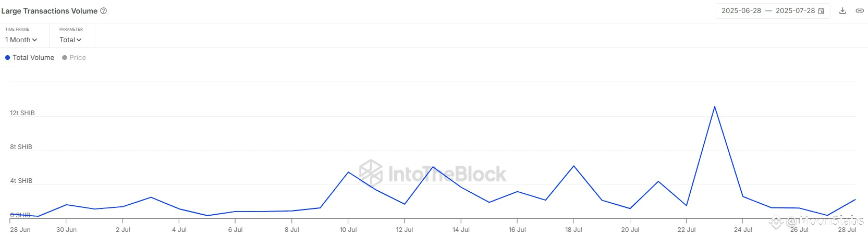Download the chart data
Image resolution: width=868 pixels, height=235 pixels.
pos(842,11)
